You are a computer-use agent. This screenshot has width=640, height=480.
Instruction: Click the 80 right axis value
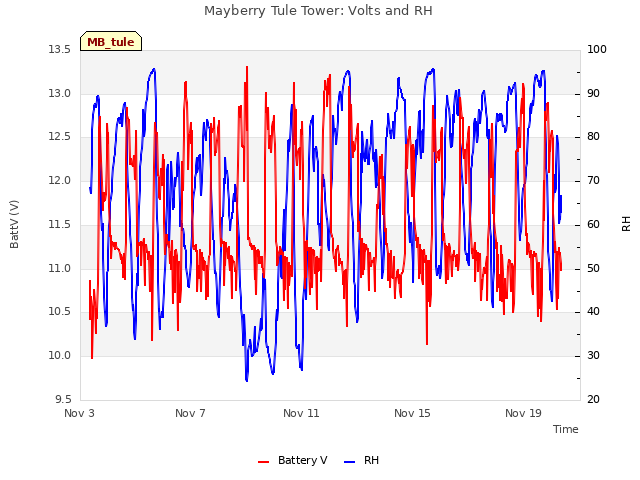(x=593, y=136)
